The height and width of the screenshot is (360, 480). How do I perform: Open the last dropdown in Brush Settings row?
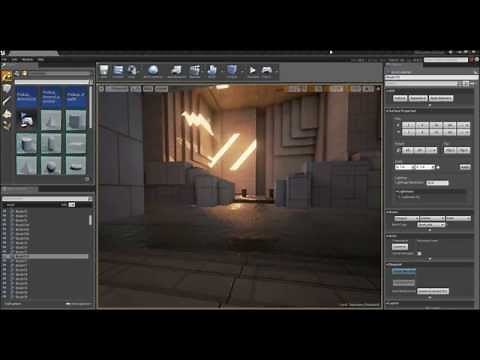[458, 218]
